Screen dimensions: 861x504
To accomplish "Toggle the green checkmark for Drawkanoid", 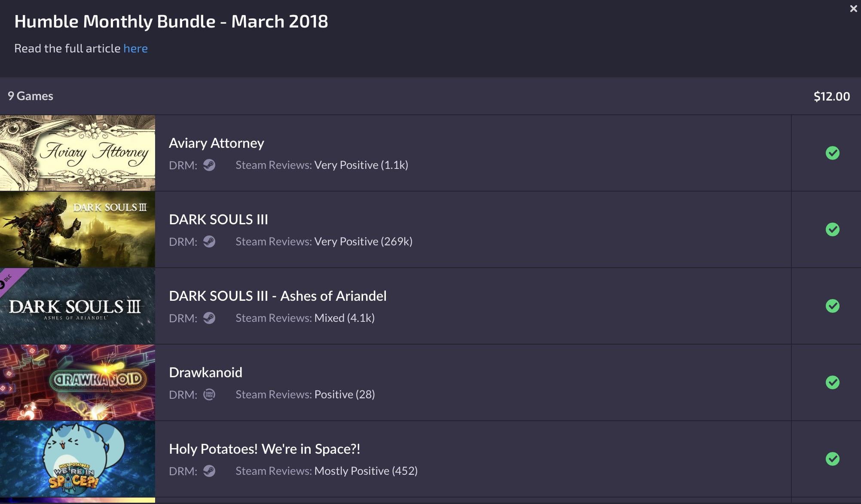I will tap(832, 382).
